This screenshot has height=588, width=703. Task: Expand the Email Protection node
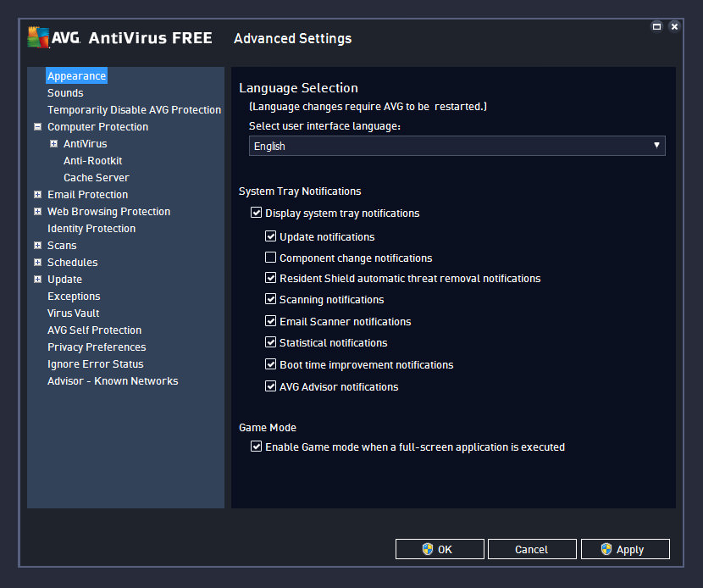37,194
